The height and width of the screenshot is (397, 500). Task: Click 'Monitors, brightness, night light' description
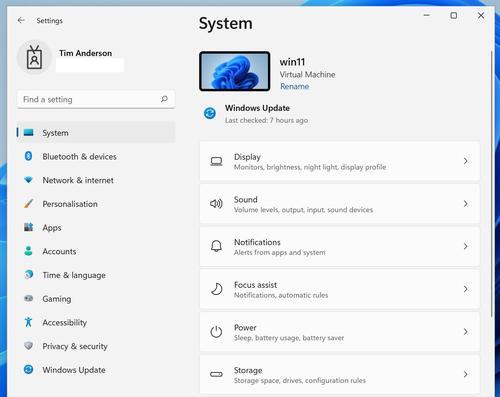point(310,167)
